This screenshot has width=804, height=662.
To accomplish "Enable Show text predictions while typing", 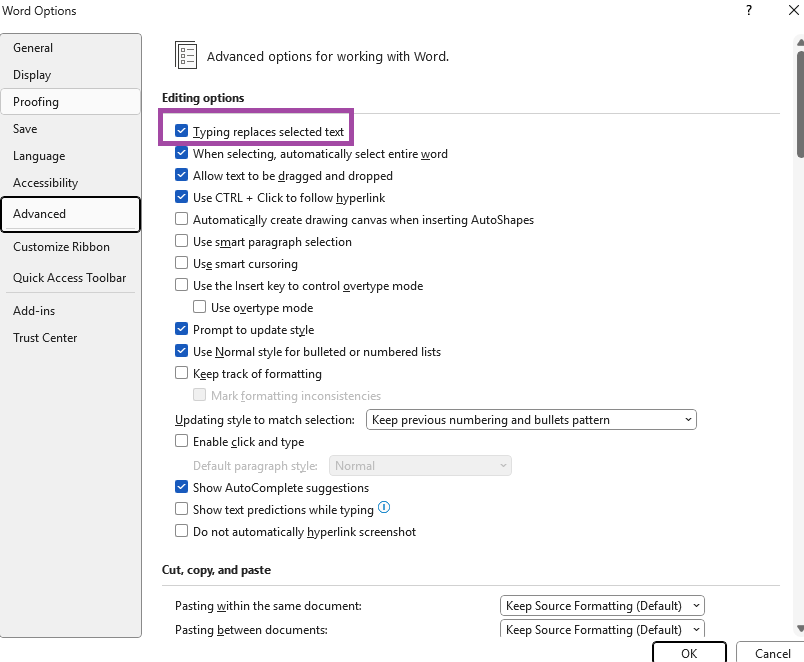I will coord(182,509).
